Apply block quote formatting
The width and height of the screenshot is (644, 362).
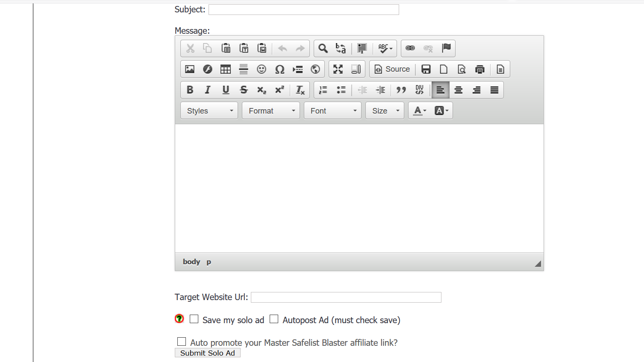tap(401, 90)
